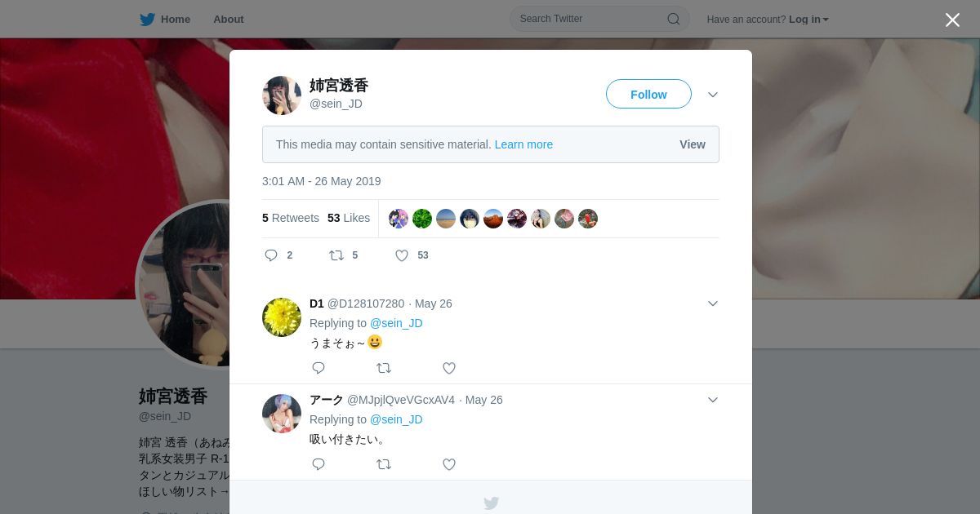Retweet アーク's reply
This screenshot has height=514, width=980.
(384, 464)
